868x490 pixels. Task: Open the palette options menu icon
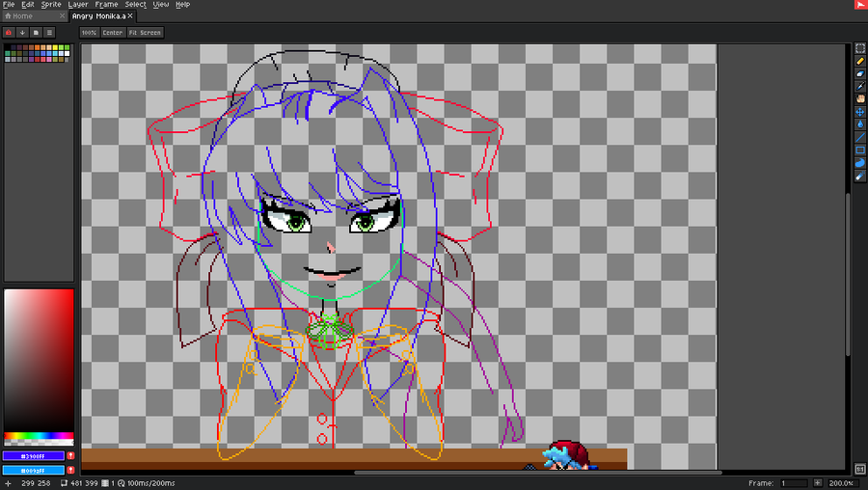[49, 33]
